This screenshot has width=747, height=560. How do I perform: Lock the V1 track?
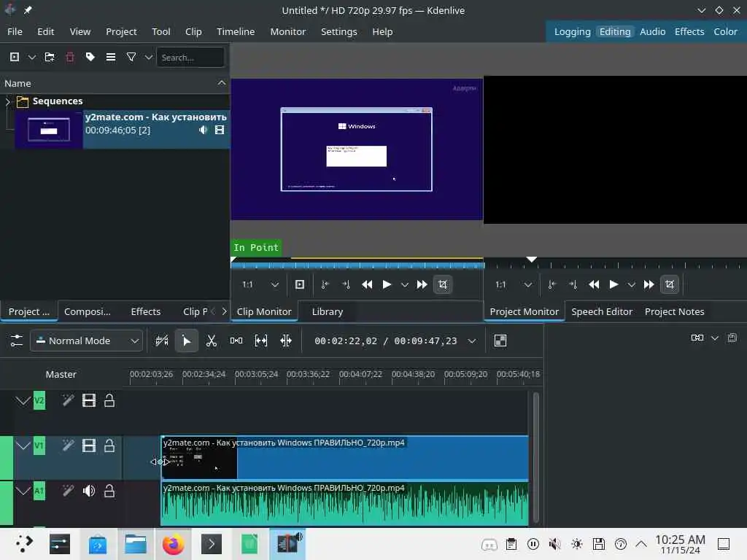coord(109,446)
